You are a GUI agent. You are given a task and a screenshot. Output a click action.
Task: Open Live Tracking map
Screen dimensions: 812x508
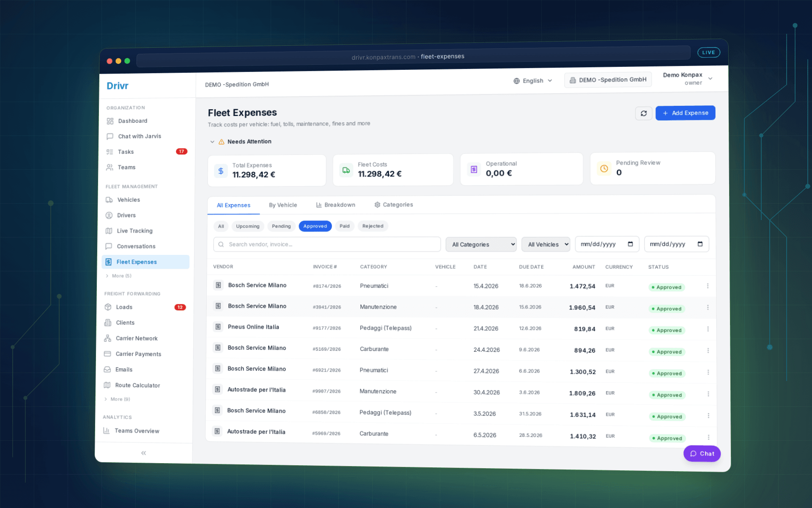click(x=134, y=231)
